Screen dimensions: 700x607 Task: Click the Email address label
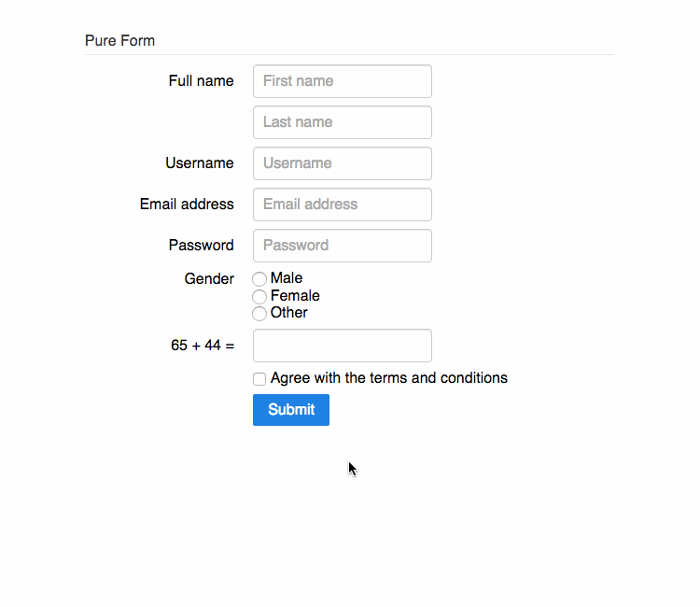187,205
